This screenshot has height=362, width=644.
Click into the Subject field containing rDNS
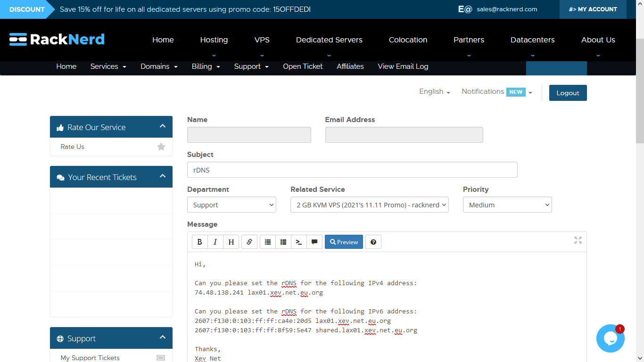pos(352,170)
